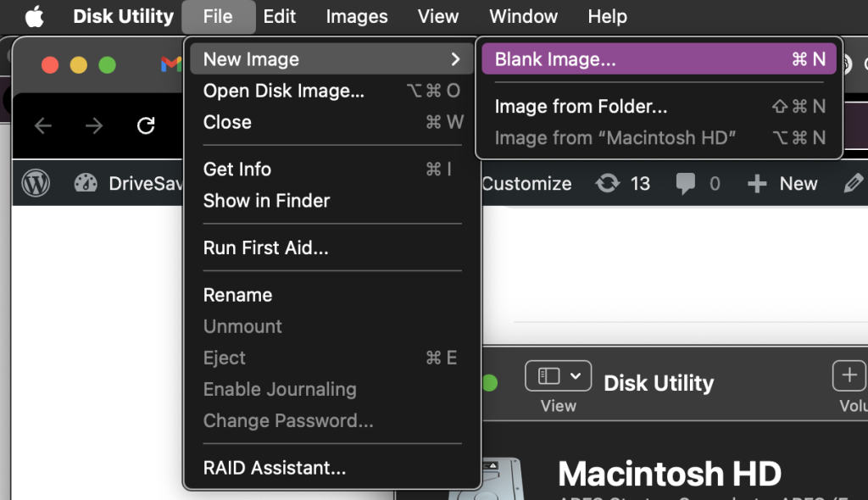Viewport: 868px width, 500px height.
Task: Reload the page in the browser
Action: [x=146, y=125]
